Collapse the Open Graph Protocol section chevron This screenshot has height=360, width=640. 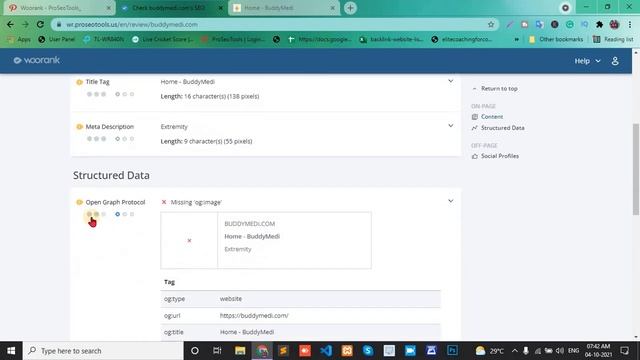tap(451, 201)
